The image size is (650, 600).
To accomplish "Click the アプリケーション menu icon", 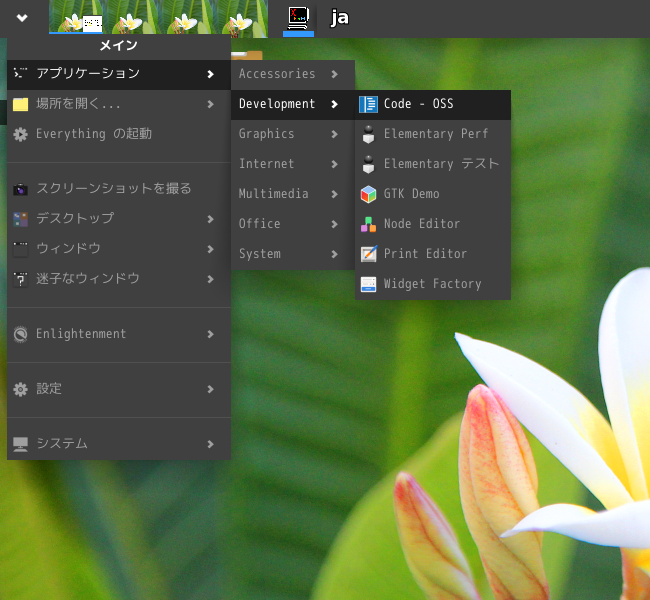I will [20, 73].
